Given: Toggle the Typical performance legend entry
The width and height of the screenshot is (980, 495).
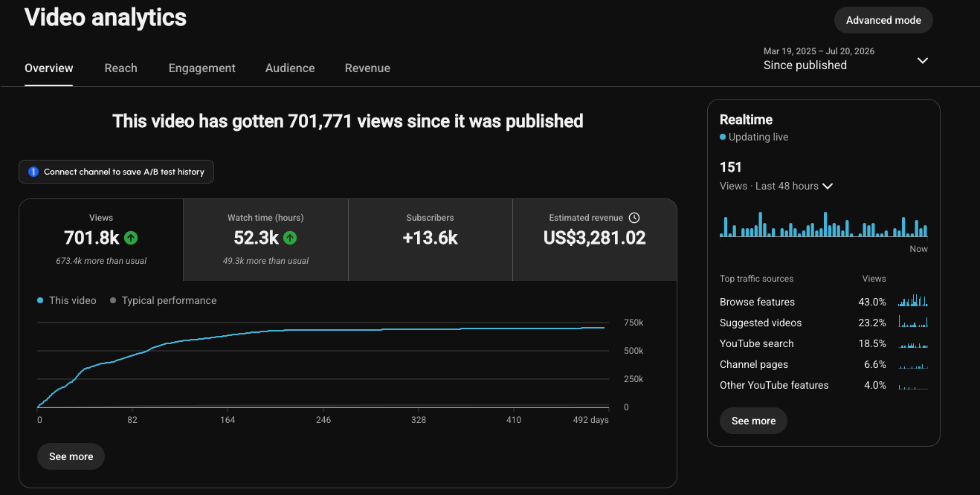Looking at the screenshot, I should coord(164,300).
